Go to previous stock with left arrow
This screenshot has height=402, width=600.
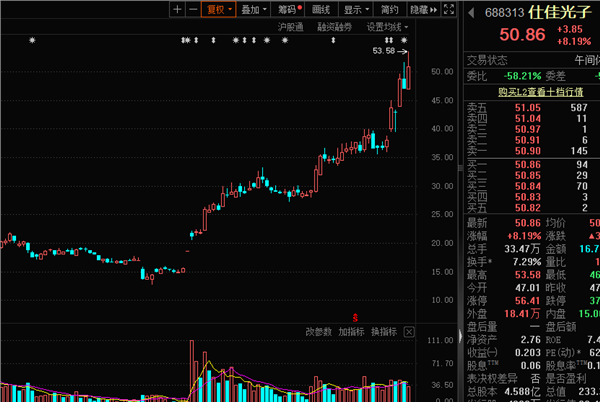coord(471,13)
